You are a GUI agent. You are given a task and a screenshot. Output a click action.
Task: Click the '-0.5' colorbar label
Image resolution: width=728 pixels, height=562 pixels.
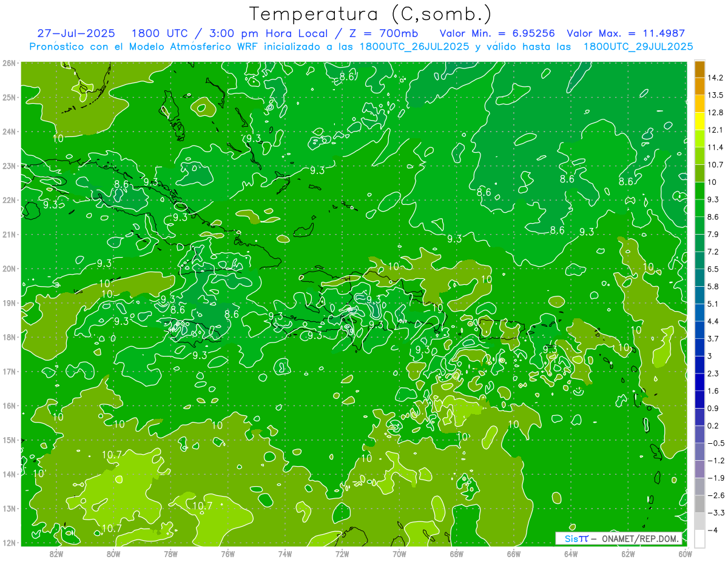click(x=715, y=443)
